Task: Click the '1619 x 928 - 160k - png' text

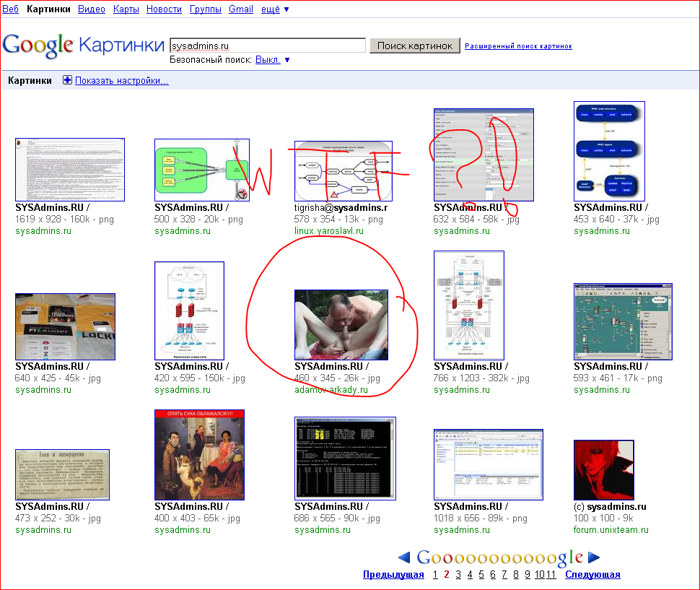Action: [x=64, y=220]
